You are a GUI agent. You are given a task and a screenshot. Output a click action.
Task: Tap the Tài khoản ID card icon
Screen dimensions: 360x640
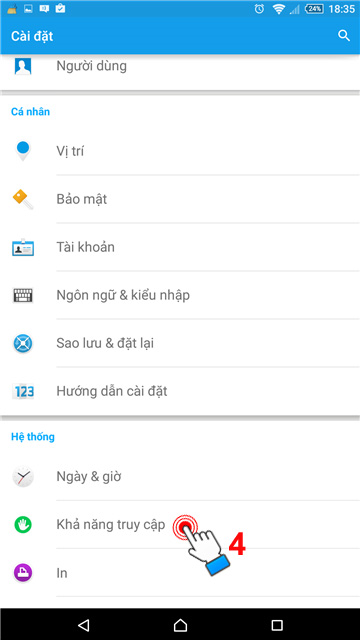(x=23, y=247)
